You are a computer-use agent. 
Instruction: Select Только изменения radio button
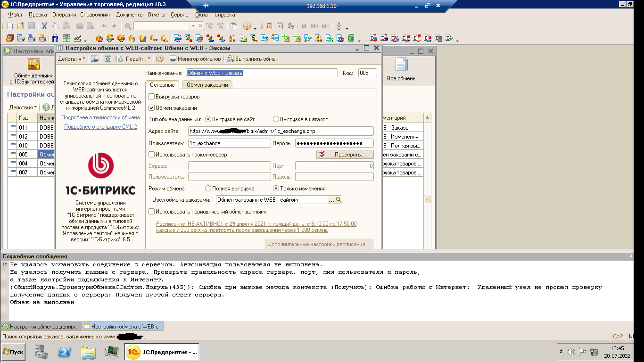[276, 189]
